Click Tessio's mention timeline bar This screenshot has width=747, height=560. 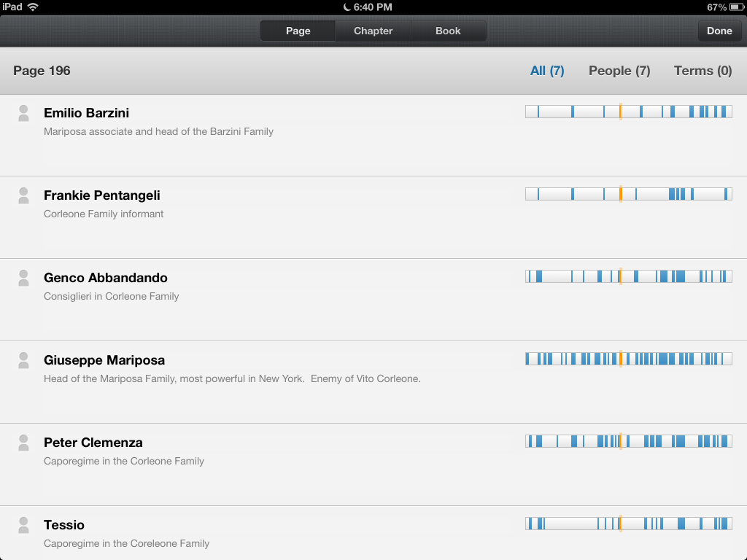click(x=628, y=524)
